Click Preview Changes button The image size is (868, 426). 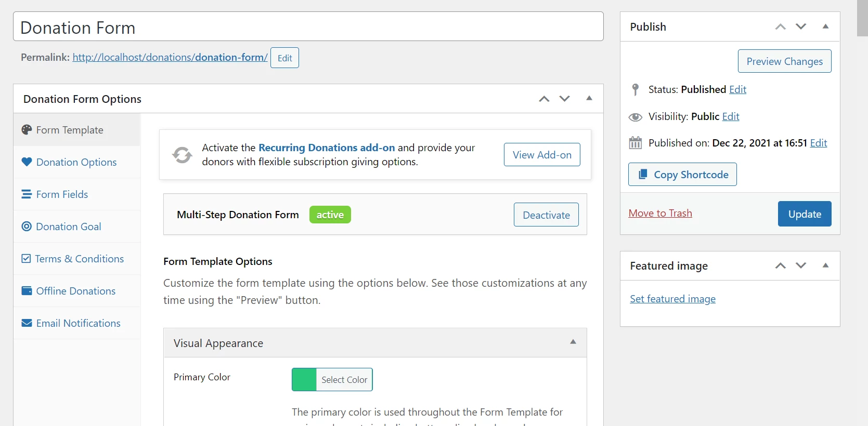(784, 61)
